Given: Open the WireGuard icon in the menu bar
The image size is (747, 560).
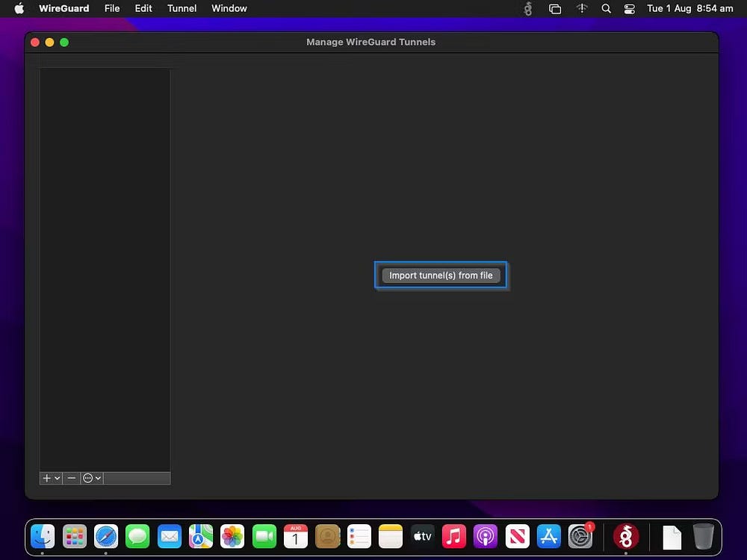Looking at the screenshot, I should tap(528, 8).
